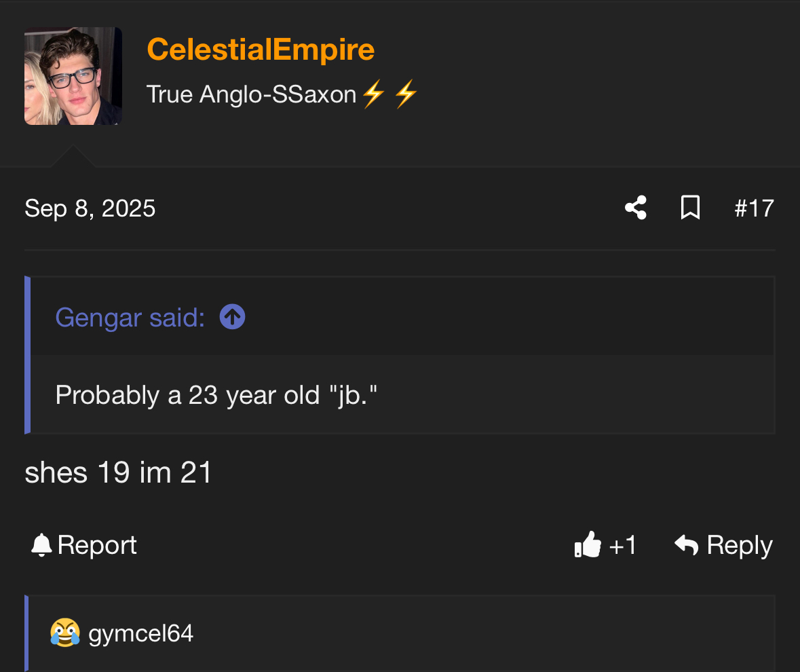Click the lightning bolt emoji in user title
800x672 pixels.
click(373, 94)
